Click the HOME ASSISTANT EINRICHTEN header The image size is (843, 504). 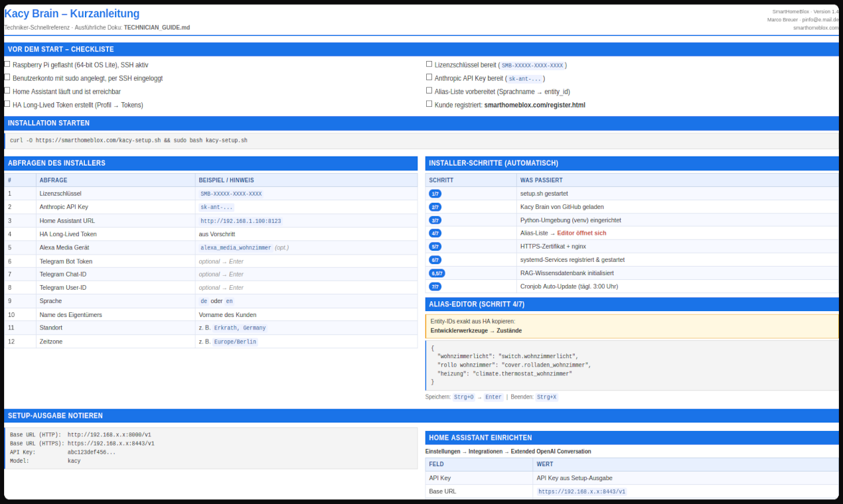632,438
